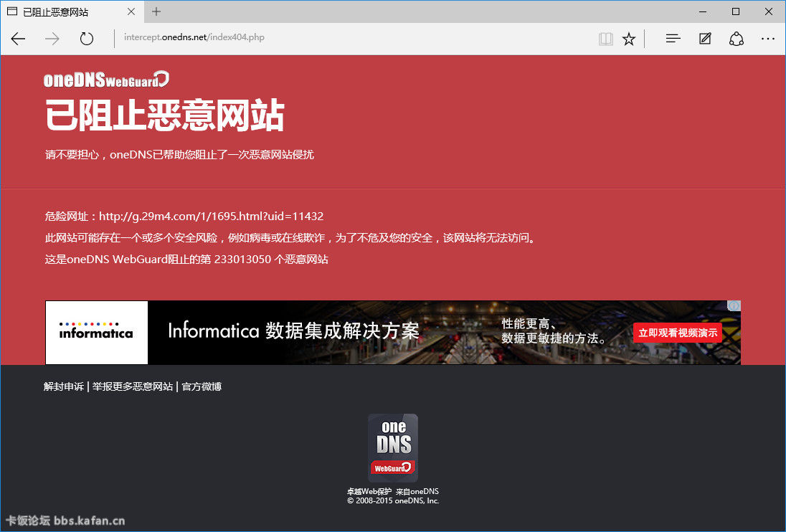Viewport: 786px width, 532px height.
Task: Click the Informatica 数据集成解决方案 banner text
Action: [293, 331]
